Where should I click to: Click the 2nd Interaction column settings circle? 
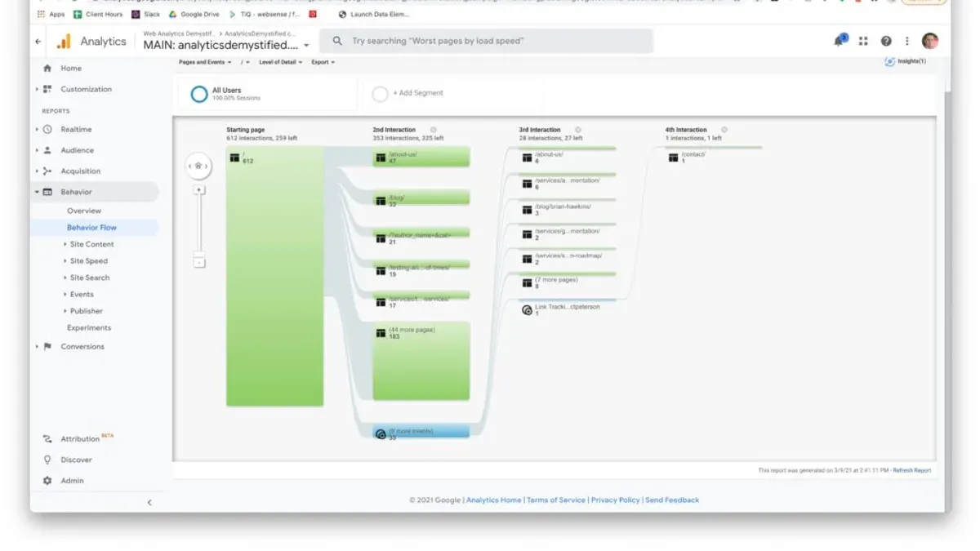(433, 130)
